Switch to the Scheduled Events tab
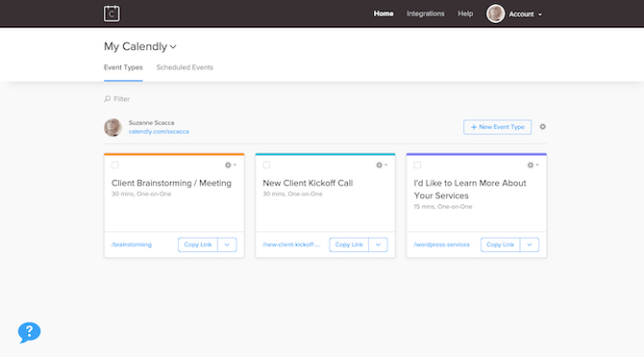644x357 pixels. coord(185,67)
